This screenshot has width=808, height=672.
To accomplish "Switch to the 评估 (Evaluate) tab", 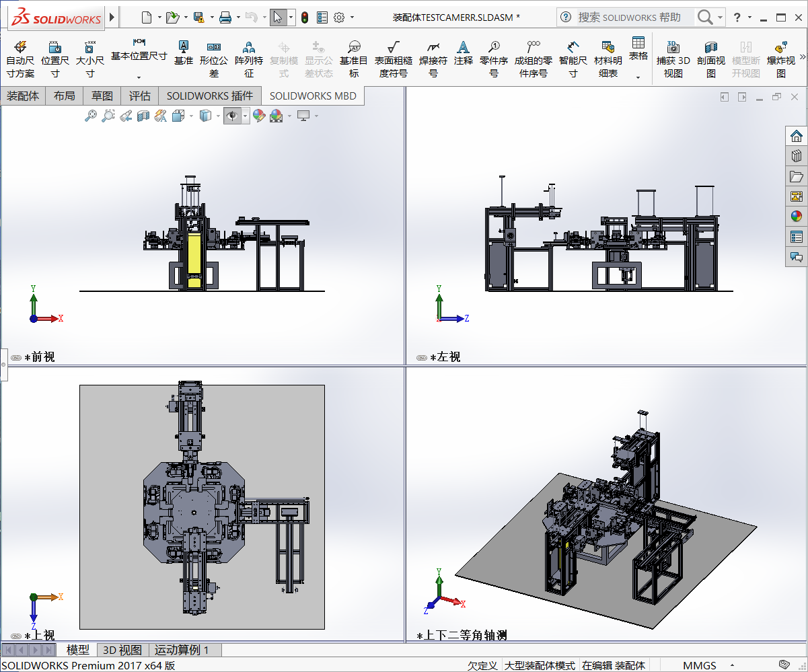I will 140,96.
